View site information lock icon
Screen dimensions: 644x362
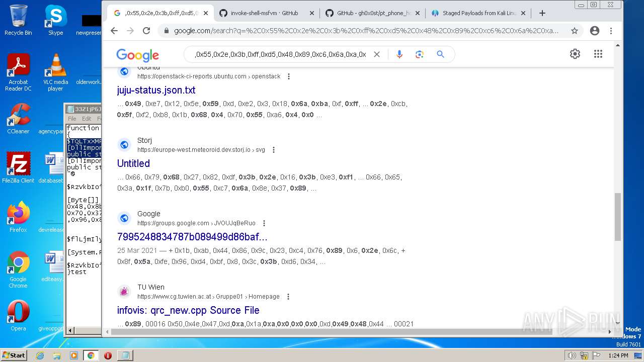point(166,31)
